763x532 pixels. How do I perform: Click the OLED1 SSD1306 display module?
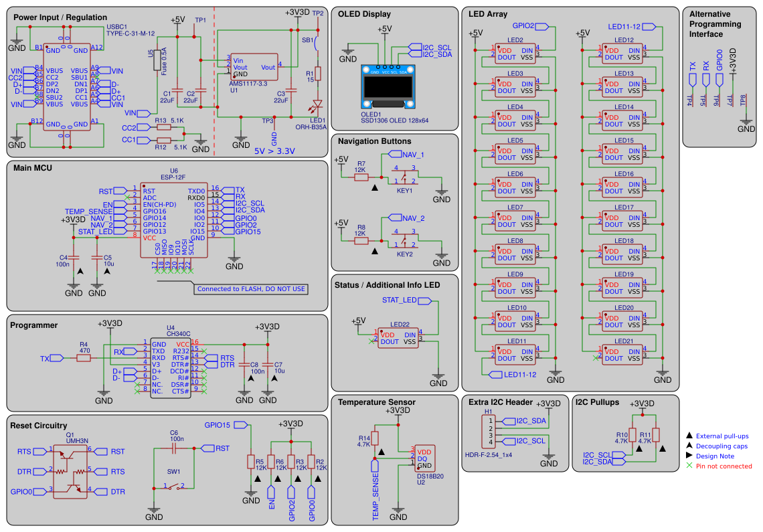pos(389,86)
